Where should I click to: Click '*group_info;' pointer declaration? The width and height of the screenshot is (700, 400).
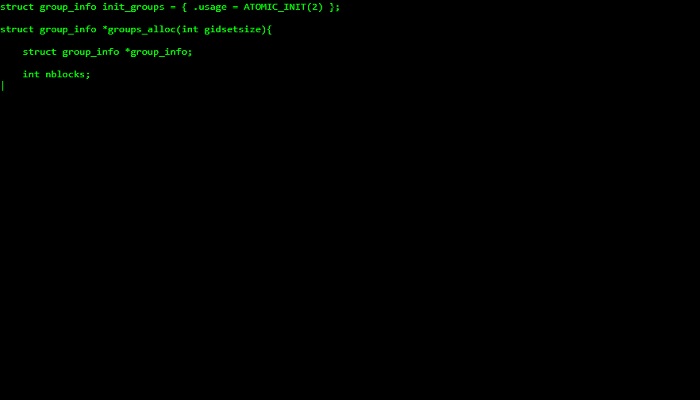(158, 52)
